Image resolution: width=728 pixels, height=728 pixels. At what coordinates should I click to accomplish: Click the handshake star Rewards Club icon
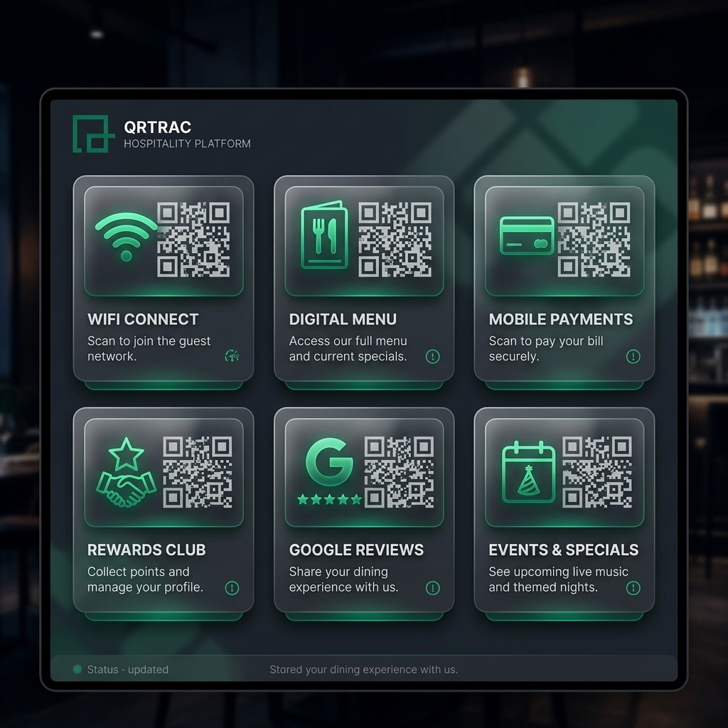(127, 472)
